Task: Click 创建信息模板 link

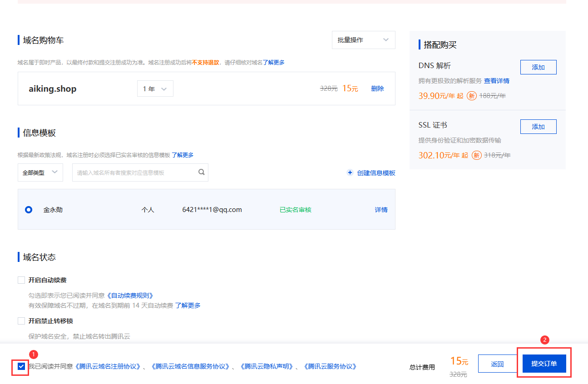Action: click(376, 172)
